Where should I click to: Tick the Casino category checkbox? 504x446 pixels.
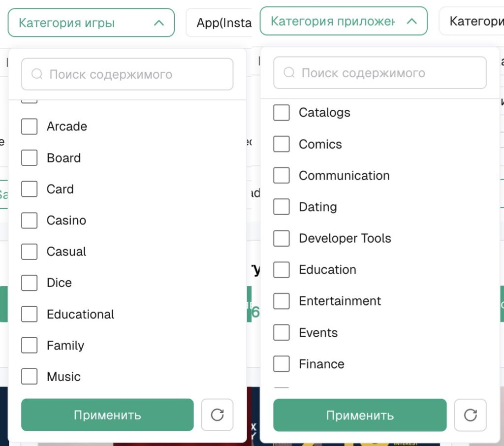point(29,220)
